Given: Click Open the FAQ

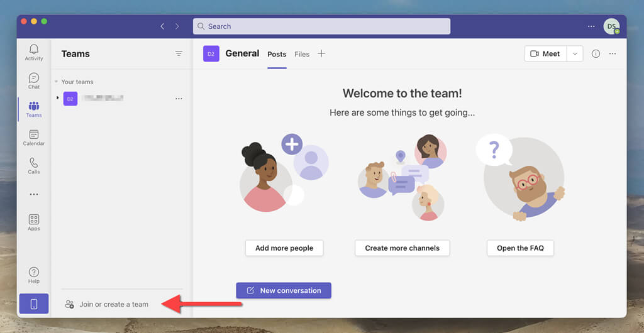Looking at the screenshot, I should 520,248.
